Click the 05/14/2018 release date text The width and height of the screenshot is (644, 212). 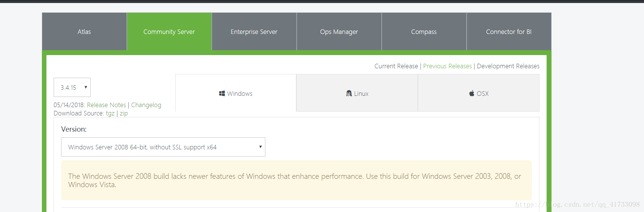coord(69,105)
